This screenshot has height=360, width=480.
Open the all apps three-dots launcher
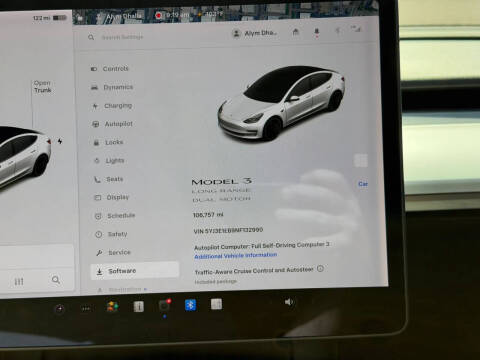[86, 309]
